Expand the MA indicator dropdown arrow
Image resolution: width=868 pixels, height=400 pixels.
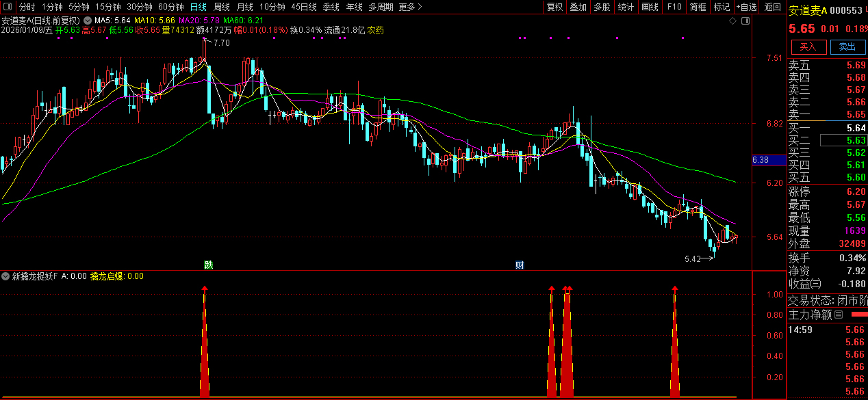(x=88, y=21)
